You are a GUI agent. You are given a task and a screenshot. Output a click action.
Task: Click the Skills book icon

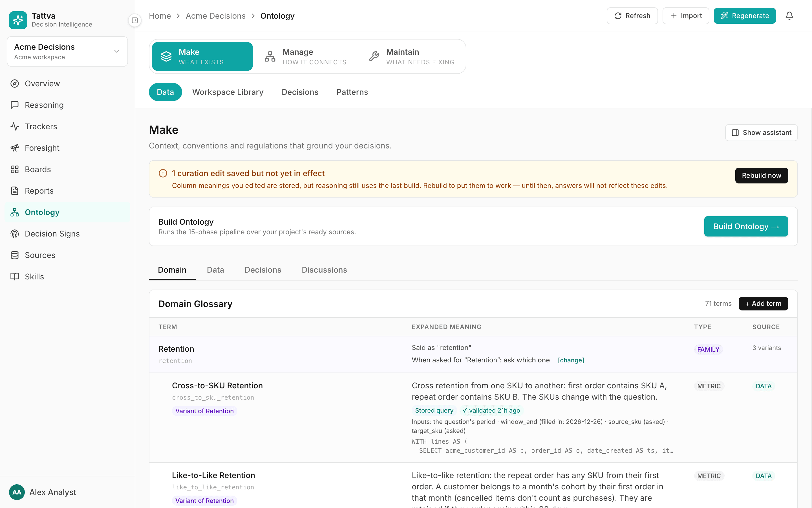[14, 277]
